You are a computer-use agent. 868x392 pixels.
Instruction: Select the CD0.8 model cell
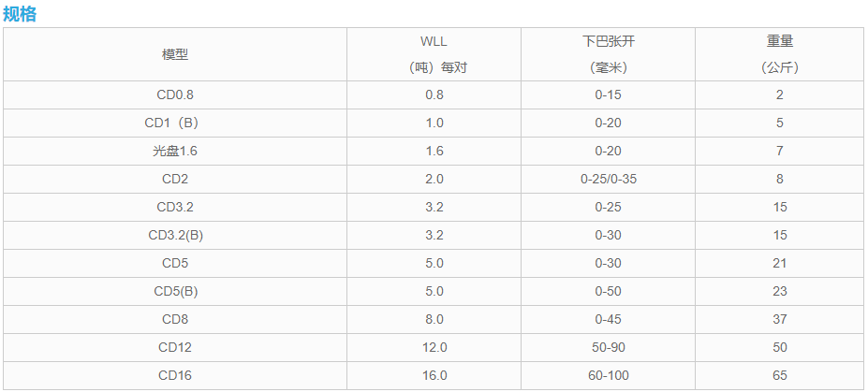coord(175,94)
